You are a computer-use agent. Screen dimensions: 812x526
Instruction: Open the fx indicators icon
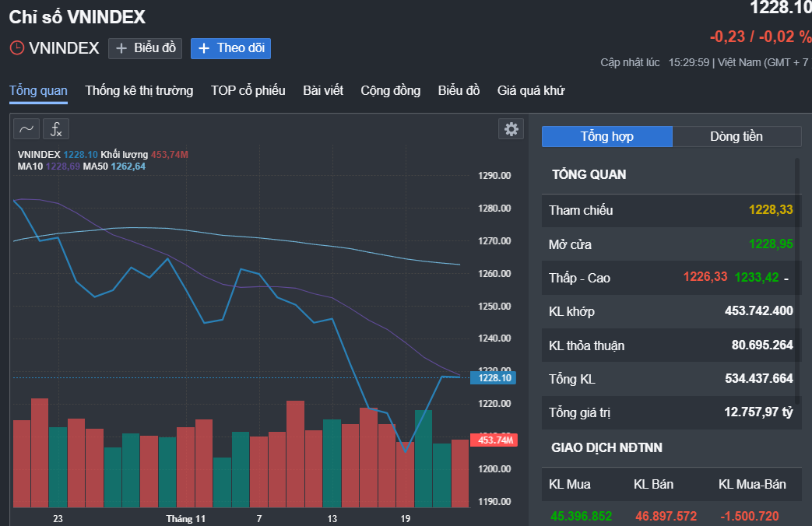point(56,129)
